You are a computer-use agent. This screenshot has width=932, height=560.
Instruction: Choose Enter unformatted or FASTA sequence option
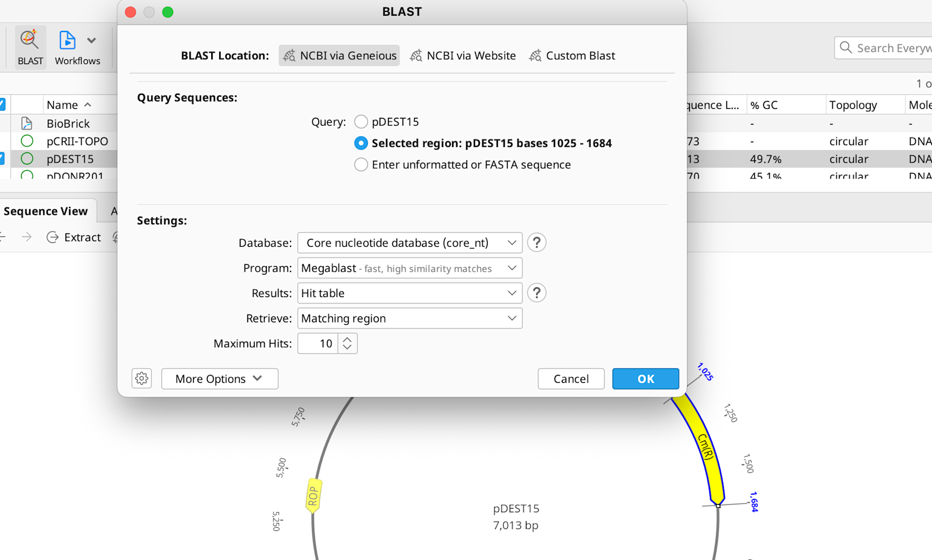361,164
